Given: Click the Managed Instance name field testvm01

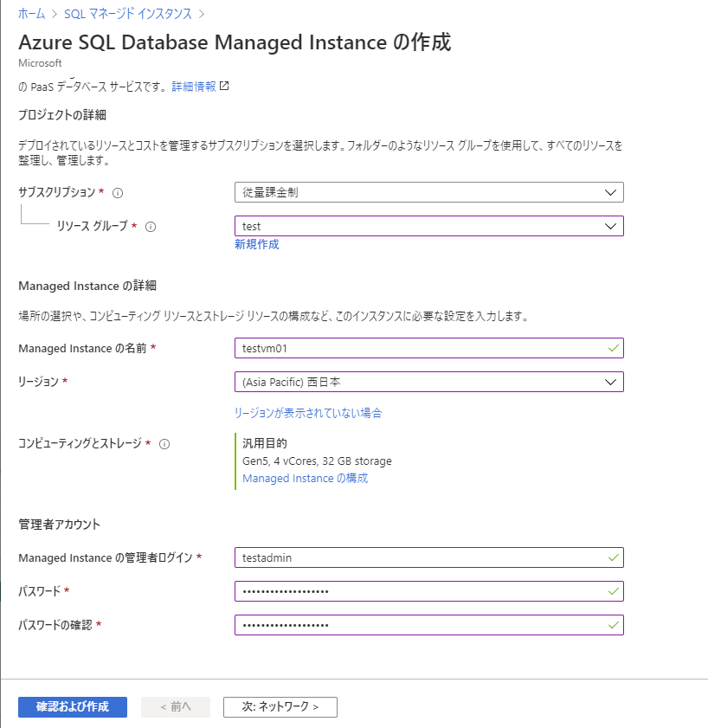Looking at the screenshot, I should tap(429, 348).
